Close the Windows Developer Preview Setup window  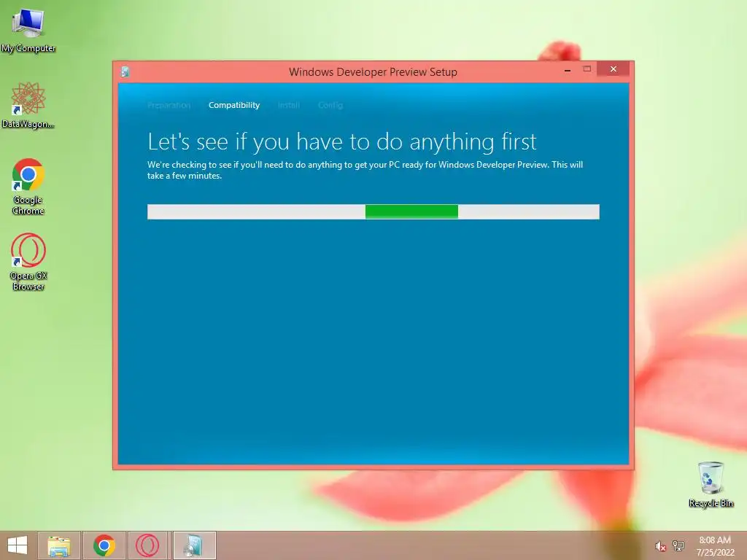click(x=613, y=69)
